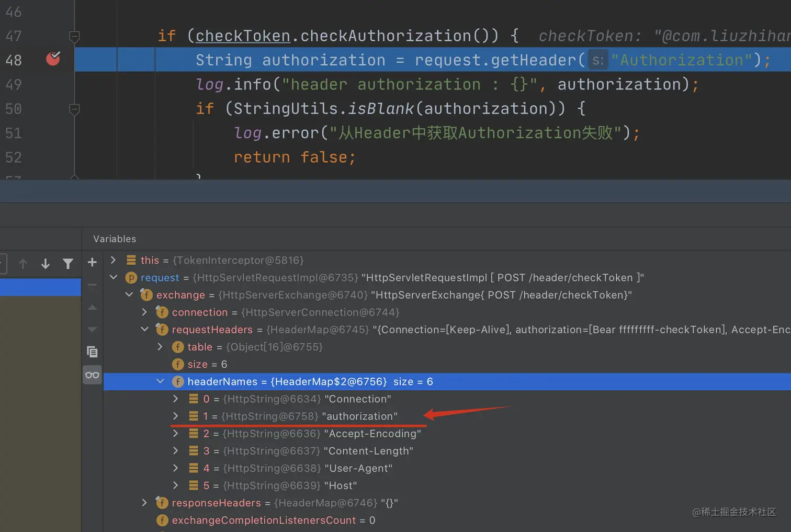Click the connection field icon
This screenshot has width=791, height=532.
click(162, 312)
